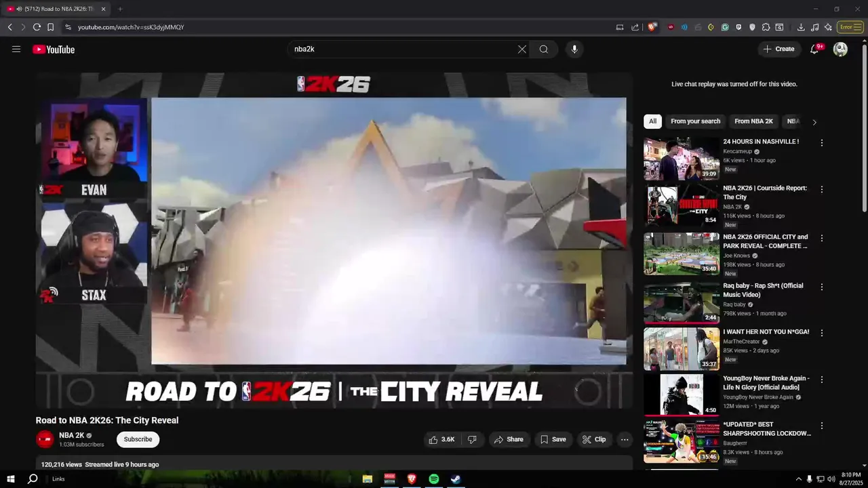Open YoungBoy Never Broke Again video title

point(766,383)
